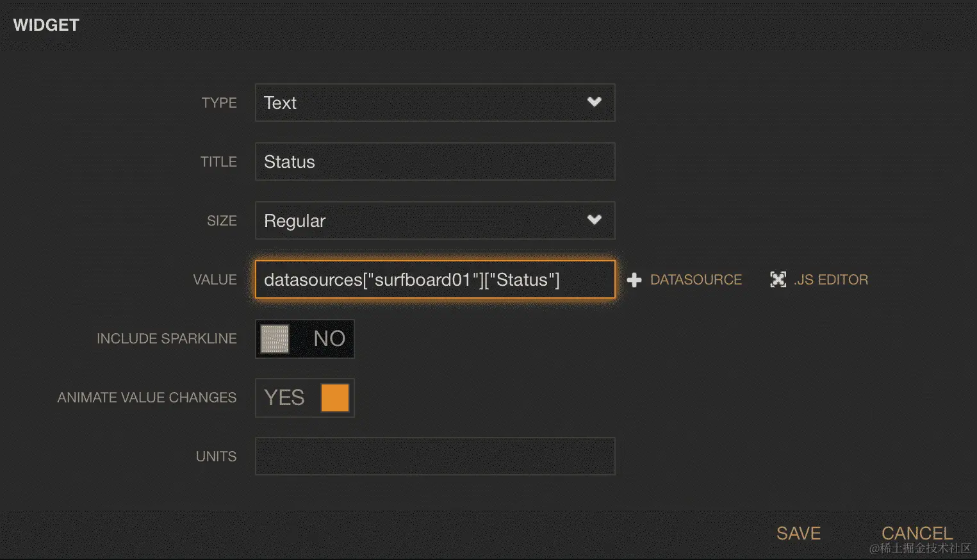
Task: Click the DATASOURCE link text
Action: click(x=696, y=280)
